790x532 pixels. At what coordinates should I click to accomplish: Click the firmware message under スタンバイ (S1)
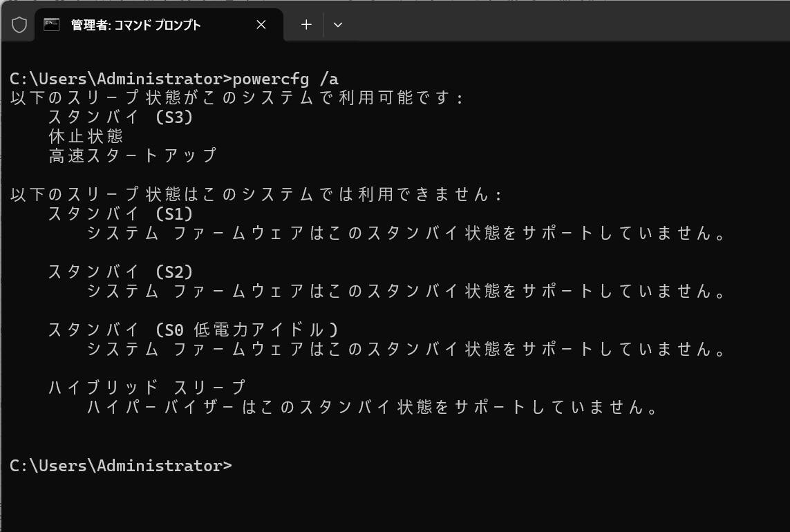point(408,233)
